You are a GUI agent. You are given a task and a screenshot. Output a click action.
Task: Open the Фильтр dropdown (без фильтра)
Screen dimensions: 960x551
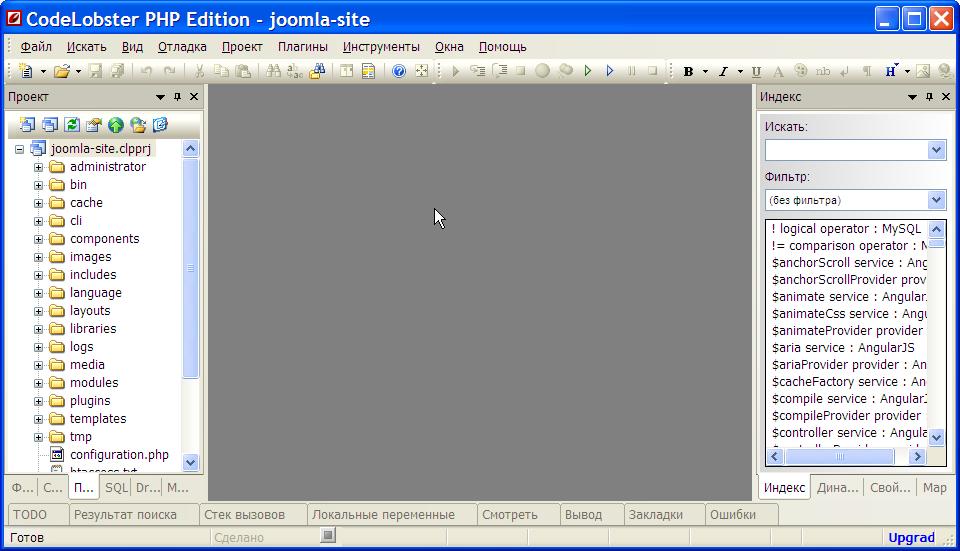click(936, 200)
